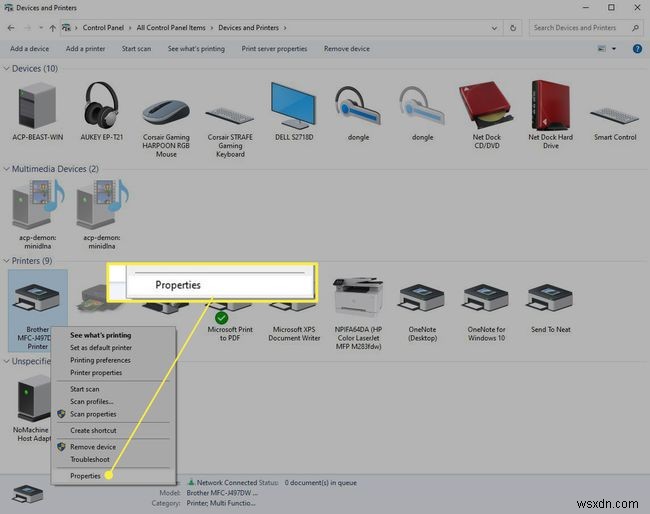Collapse the Printers (9) group
This screenshot has height=514, width=650.
[x=6, y=261]
